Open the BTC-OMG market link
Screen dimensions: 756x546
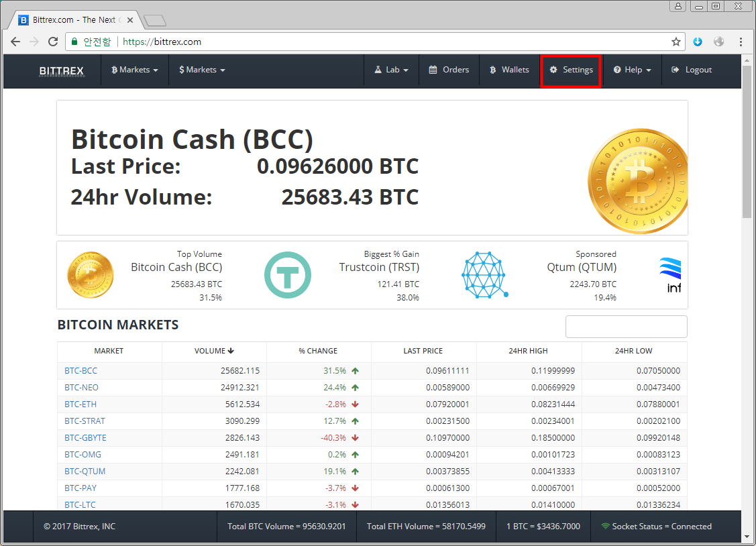pyautogui.click(x=83, y=454)
